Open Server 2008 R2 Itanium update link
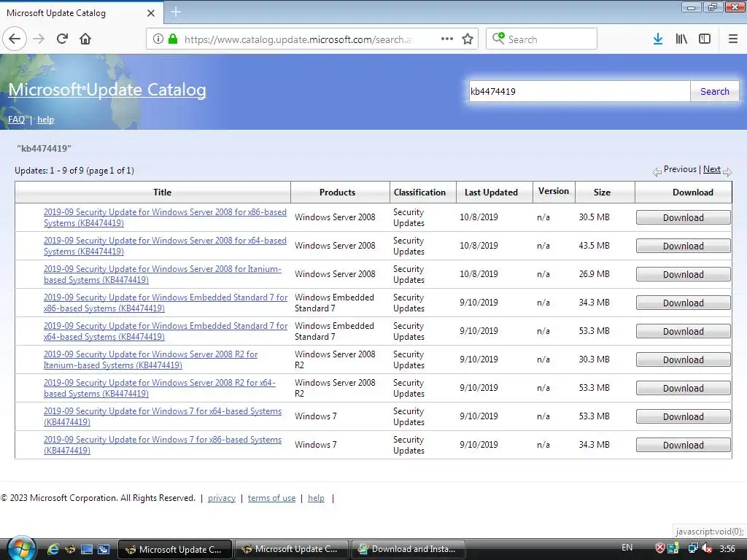 tap(150, 359)
